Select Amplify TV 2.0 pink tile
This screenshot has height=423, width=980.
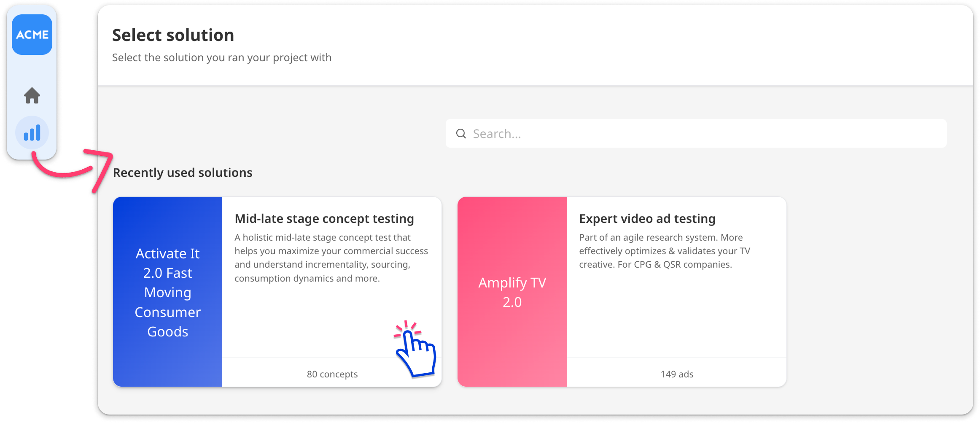pyautogui.click(x=512, y=292)
